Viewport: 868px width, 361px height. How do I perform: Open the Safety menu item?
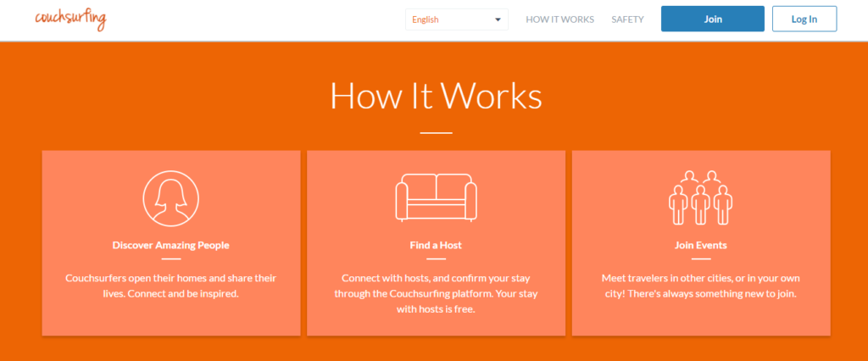[627, 19]
